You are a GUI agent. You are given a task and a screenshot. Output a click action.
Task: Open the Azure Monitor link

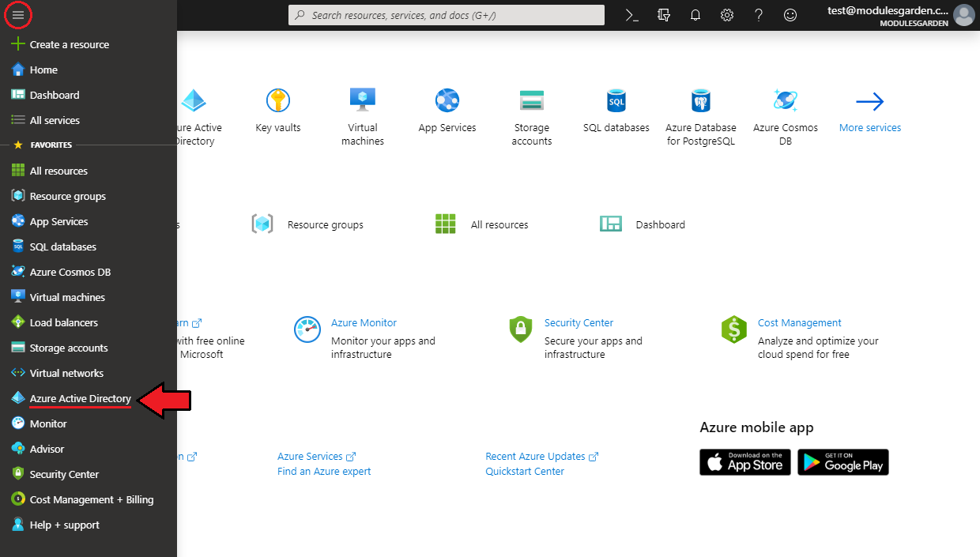[x=364, y=322]
